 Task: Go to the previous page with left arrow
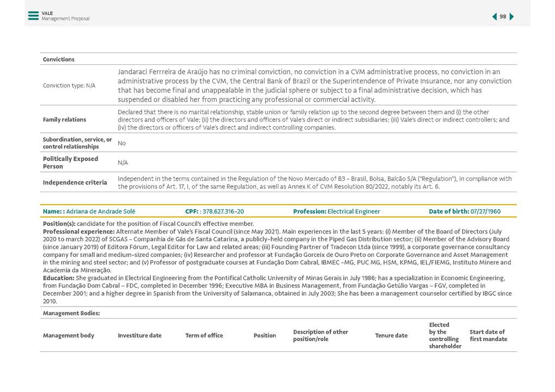(494, 17)
